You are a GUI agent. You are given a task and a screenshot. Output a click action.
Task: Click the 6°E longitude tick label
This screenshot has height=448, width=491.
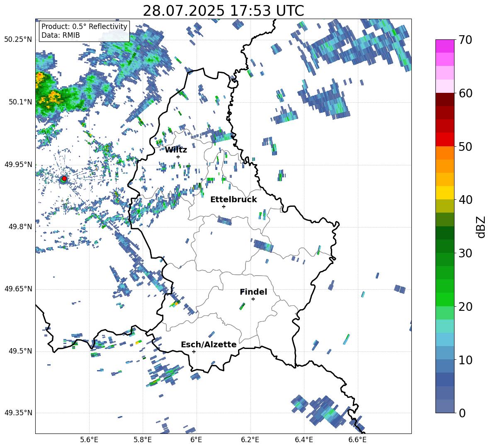click(x=196, y=440)
